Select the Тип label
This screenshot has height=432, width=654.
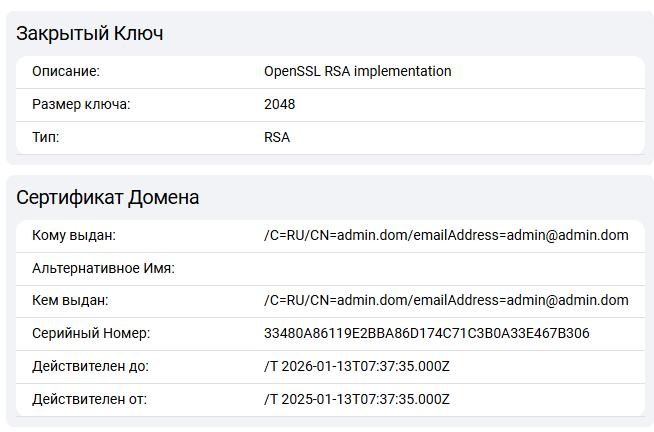click(46, 138)
